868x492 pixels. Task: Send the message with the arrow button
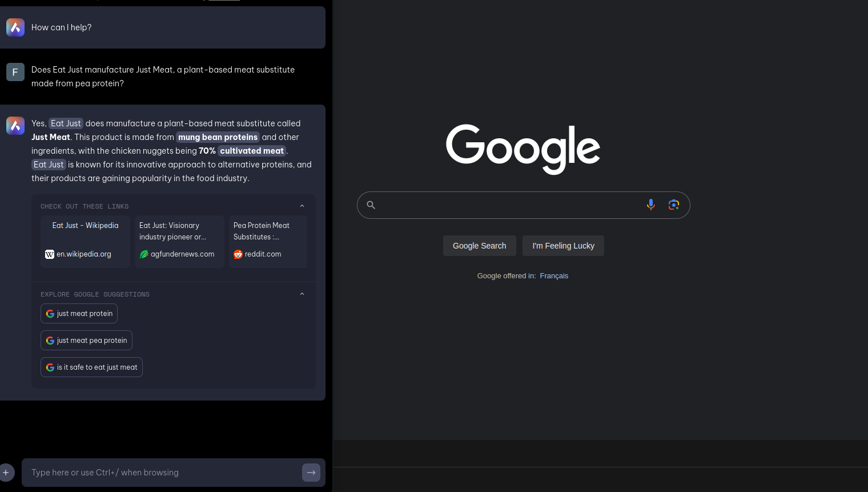pyautogui.click(x=311, y=473)
